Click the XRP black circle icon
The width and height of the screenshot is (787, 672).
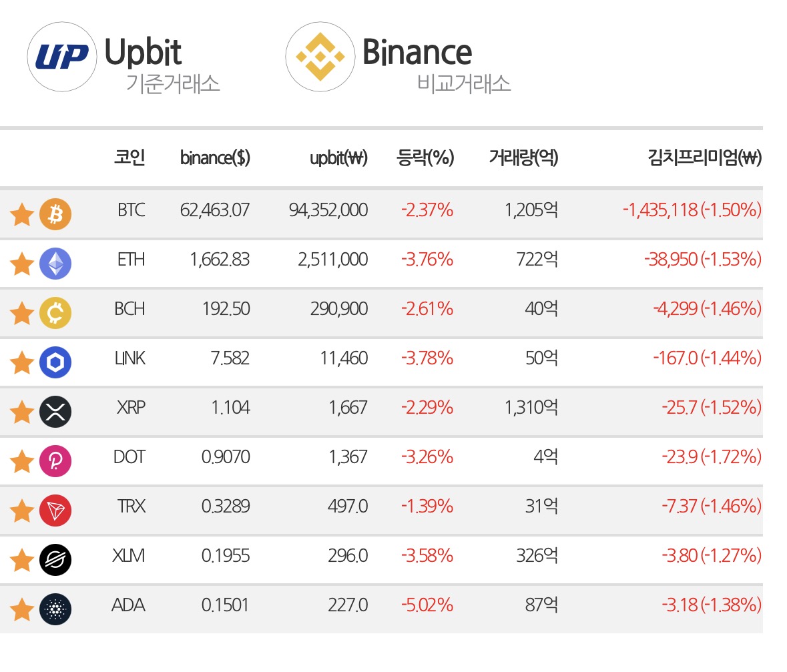55,412
